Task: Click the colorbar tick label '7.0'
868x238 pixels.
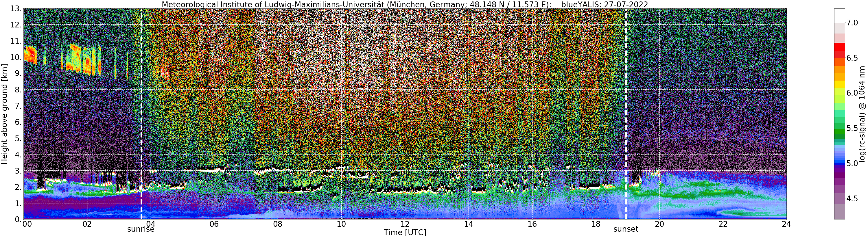Action: tap(852, 23)
